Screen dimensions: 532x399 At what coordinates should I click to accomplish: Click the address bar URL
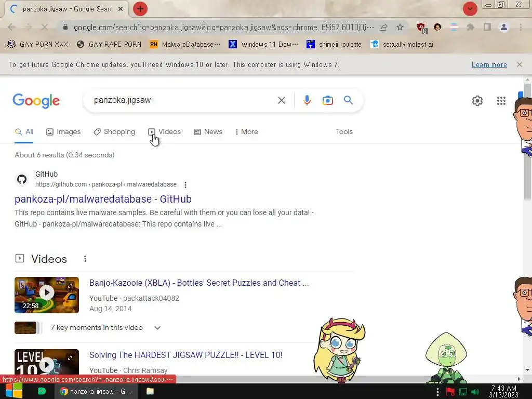tap(223, 27)
